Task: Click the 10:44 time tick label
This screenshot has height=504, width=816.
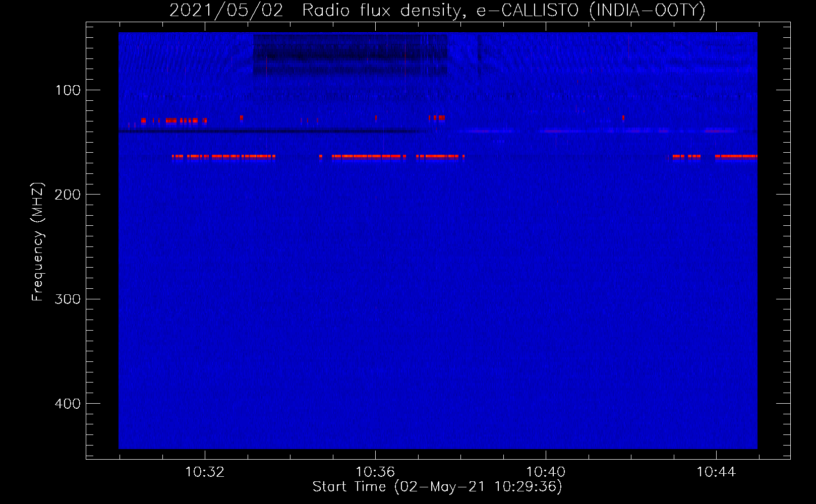Action: 716,472
